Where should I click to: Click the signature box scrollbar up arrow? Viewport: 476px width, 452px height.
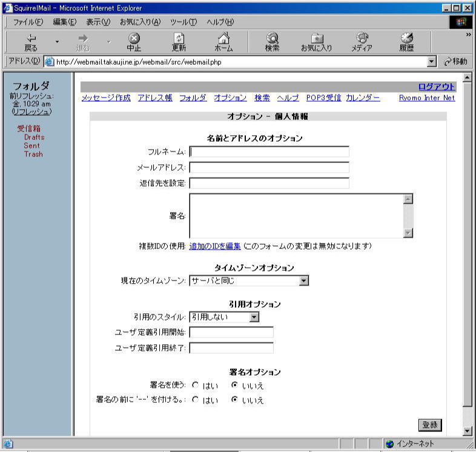[408, 199]
